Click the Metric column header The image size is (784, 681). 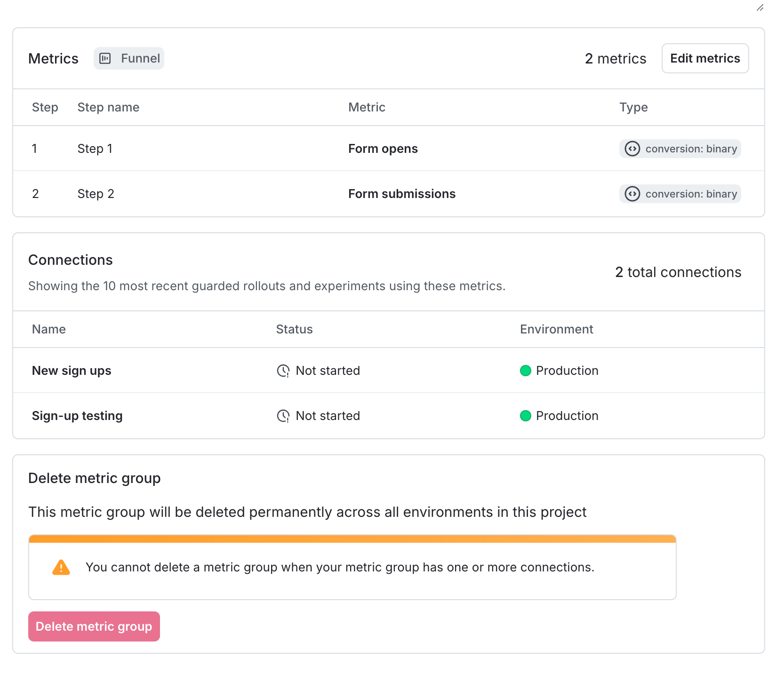367,107
